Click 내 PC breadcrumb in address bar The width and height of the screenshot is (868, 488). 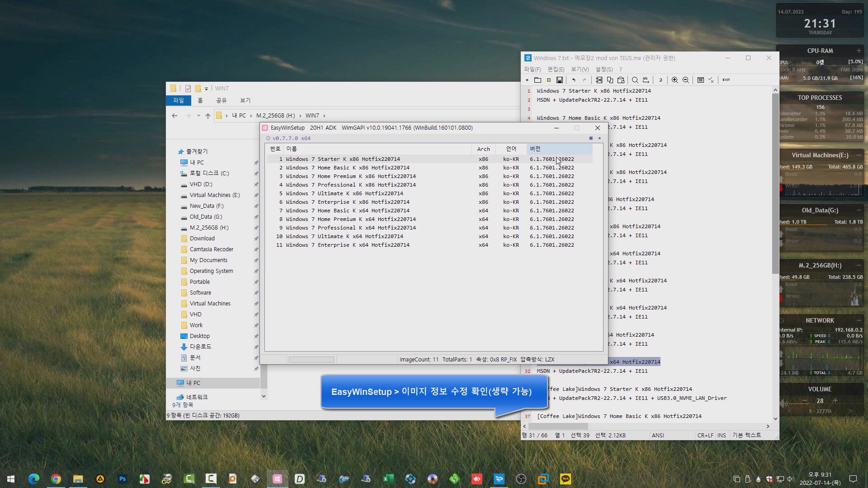[239, 116]
